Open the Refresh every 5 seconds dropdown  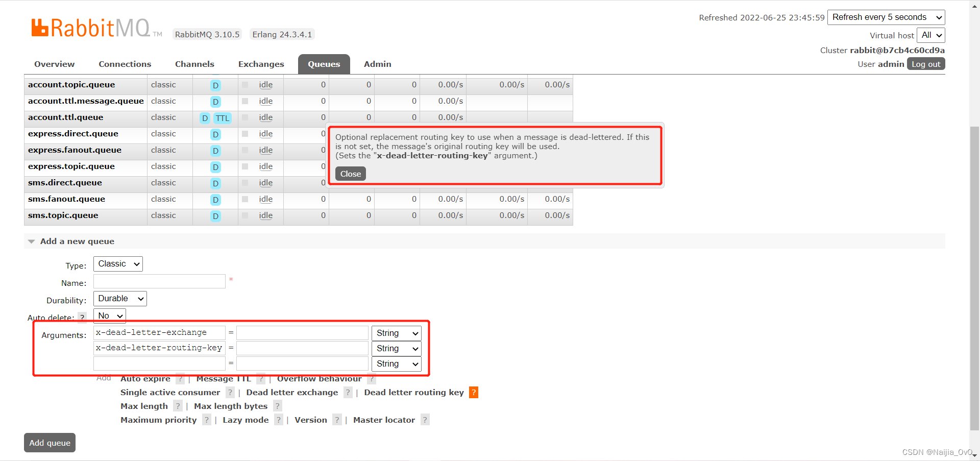click(886, 17)
